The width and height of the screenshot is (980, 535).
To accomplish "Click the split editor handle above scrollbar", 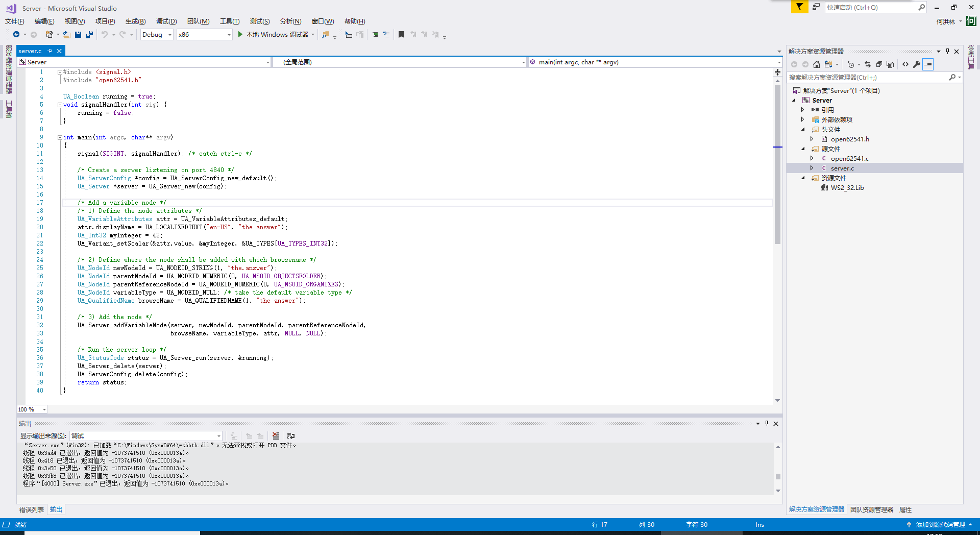I will [x=777, y=72].
